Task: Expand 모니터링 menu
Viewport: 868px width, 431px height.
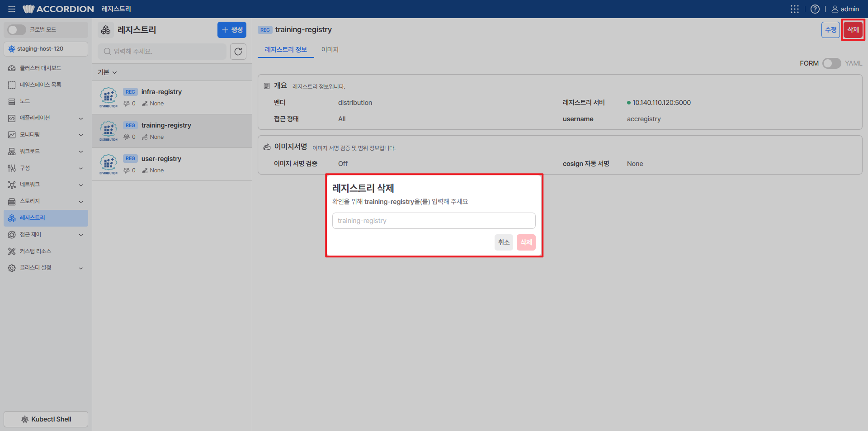Action: point(46,135)
